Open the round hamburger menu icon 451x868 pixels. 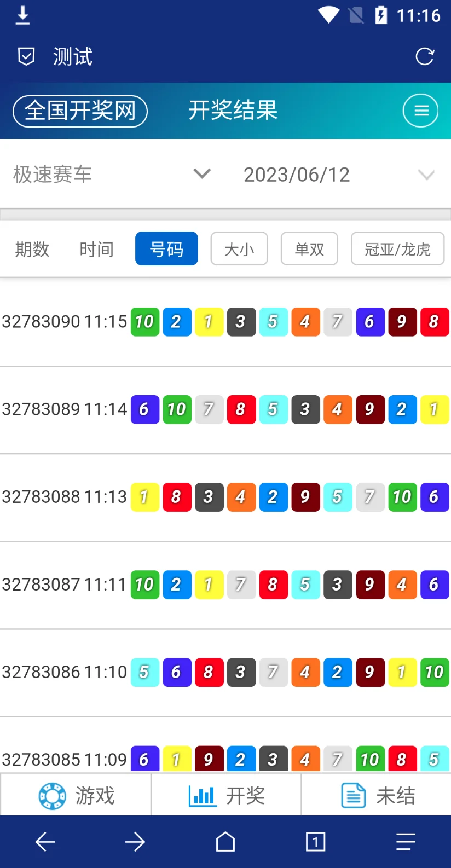[x=420, y=111]
